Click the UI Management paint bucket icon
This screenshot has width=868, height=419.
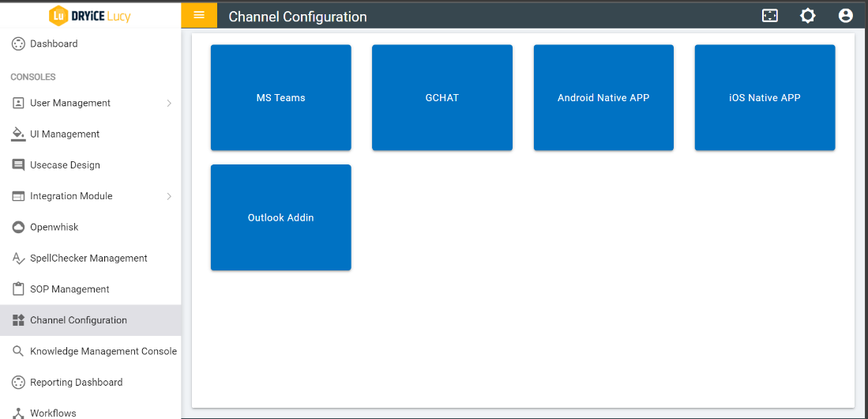(x=18, y=134)
